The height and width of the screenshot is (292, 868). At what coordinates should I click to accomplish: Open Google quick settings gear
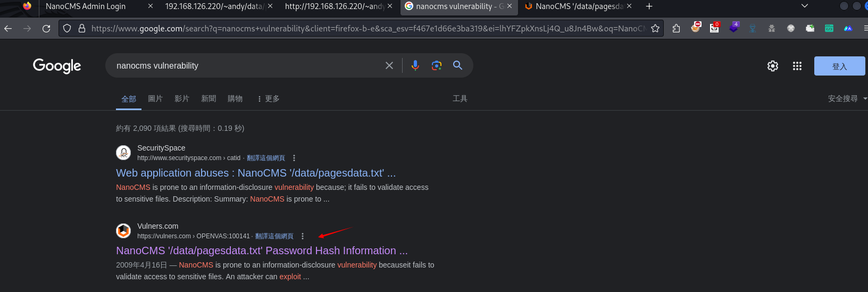pos(773,66)
